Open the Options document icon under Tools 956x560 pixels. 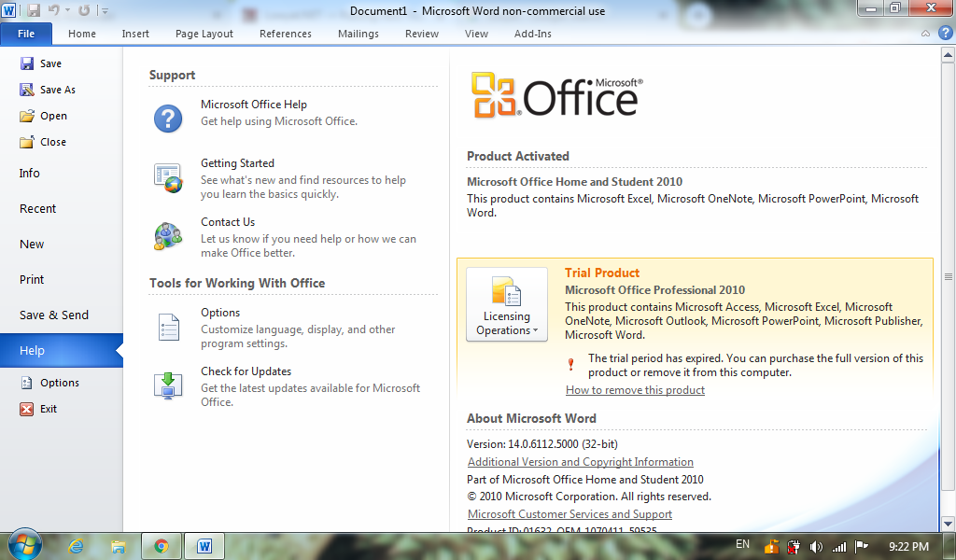(x=169, y=328)
